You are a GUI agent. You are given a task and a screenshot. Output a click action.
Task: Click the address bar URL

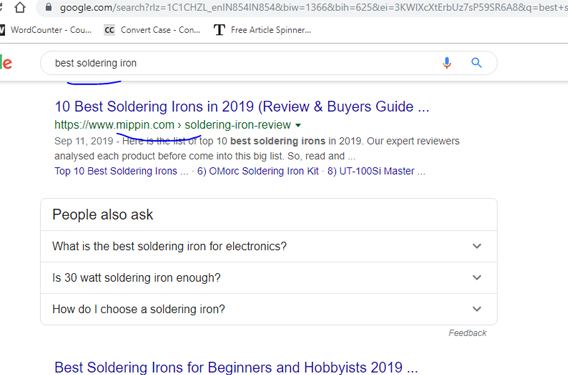pos(313,8)
